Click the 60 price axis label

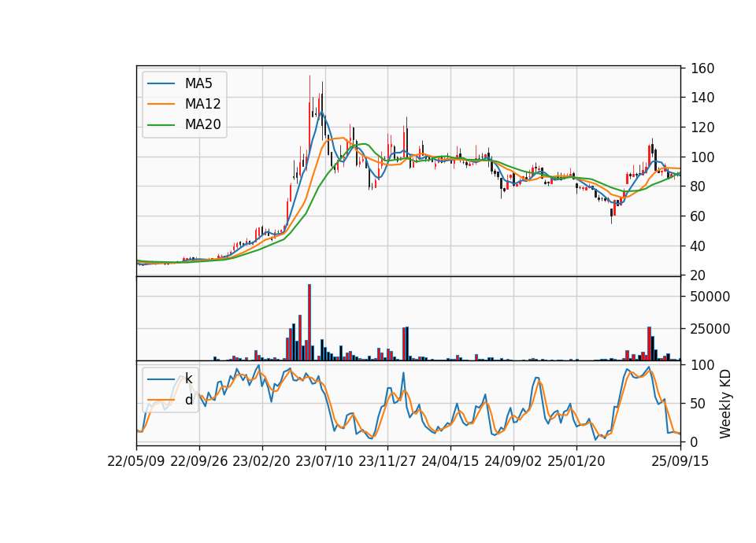click(699, 216)
